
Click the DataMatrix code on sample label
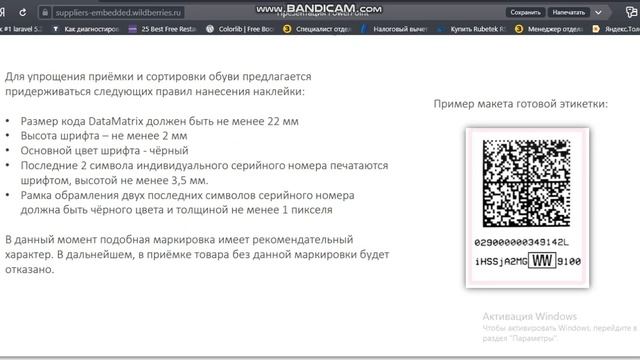coord(527,183)
